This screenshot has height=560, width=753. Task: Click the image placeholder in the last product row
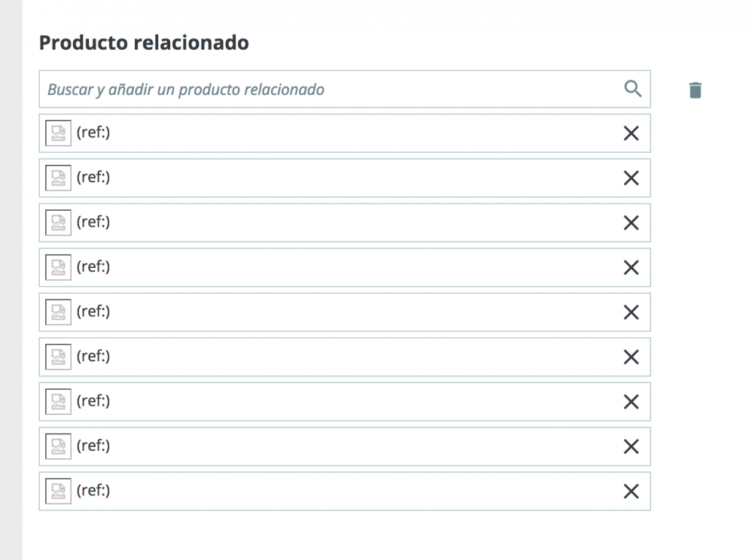[58, 491]
